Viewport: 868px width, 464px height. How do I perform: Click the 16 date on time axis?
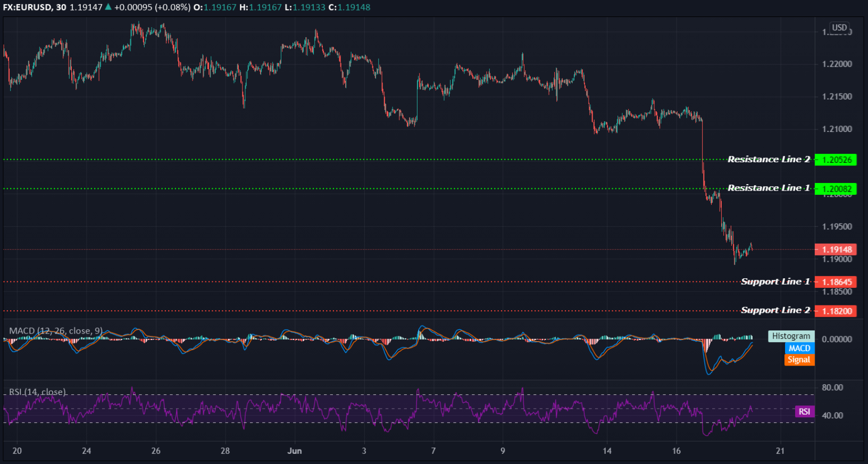(x=676, y=451)
